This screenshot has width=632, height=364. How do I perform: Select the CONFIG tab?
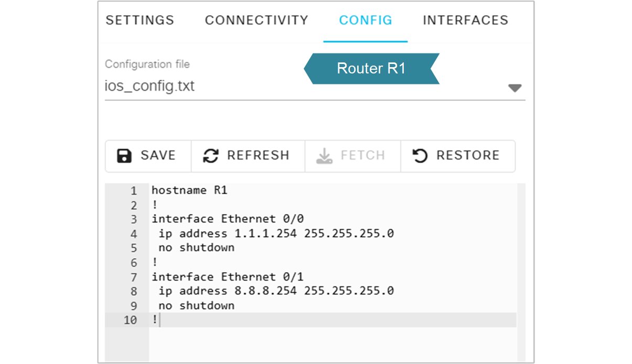tap(366, 20)
